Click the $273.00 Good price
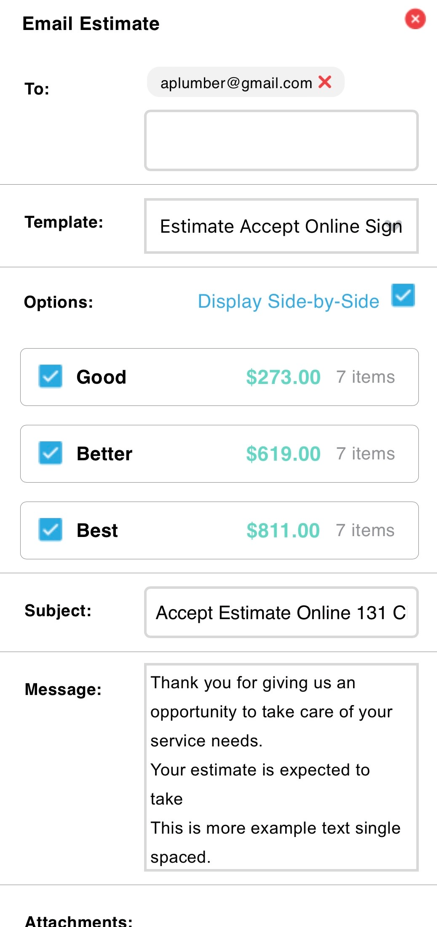Image resolution: width=437 pixels, height=927 pixels. [x=283, y=377]
